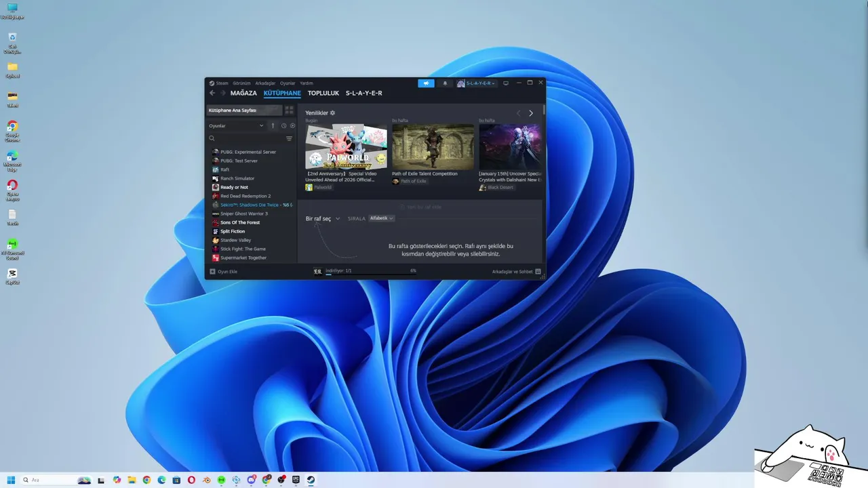The image size is (868, 488).
Task: Open the Recycle Bin desktop icon
Action: [12, 42]
